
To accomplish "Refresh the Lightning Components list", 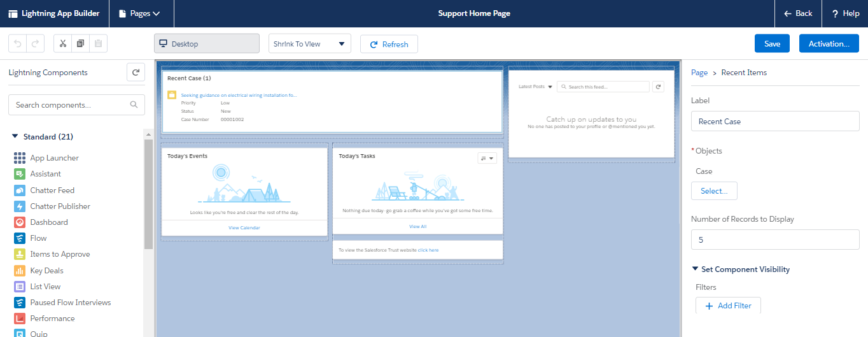I will (136, 73).
